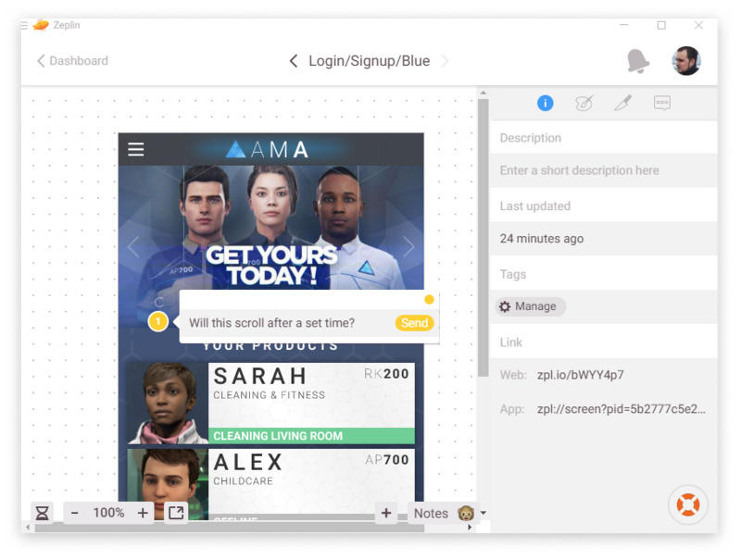Open screen in popout window icon
This screenshot has width=741, height=560.
[176, 513]
